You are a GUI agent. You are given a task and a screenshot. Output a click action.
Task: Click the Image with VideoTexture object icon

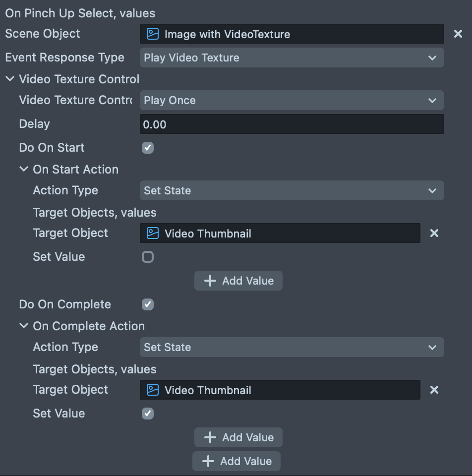point(153,34)
